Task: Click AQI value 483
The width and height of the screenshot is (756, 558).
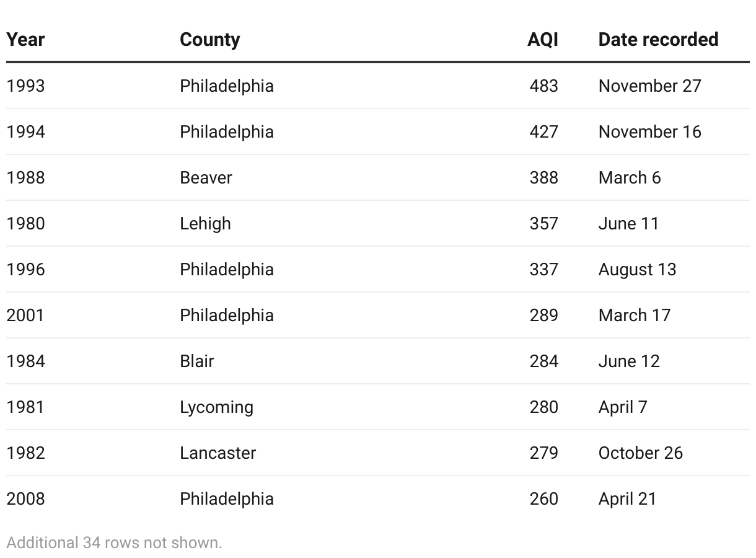Action: [x=543, y=86]
